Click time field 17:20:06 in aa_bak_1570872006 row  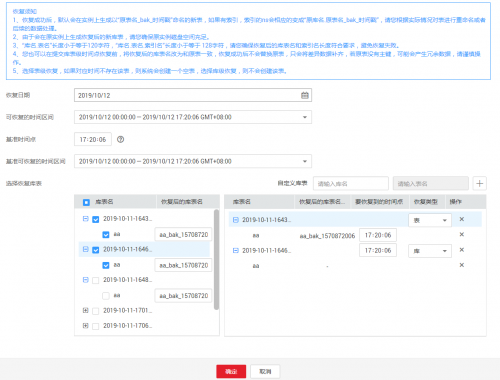(x=378, y=235)
